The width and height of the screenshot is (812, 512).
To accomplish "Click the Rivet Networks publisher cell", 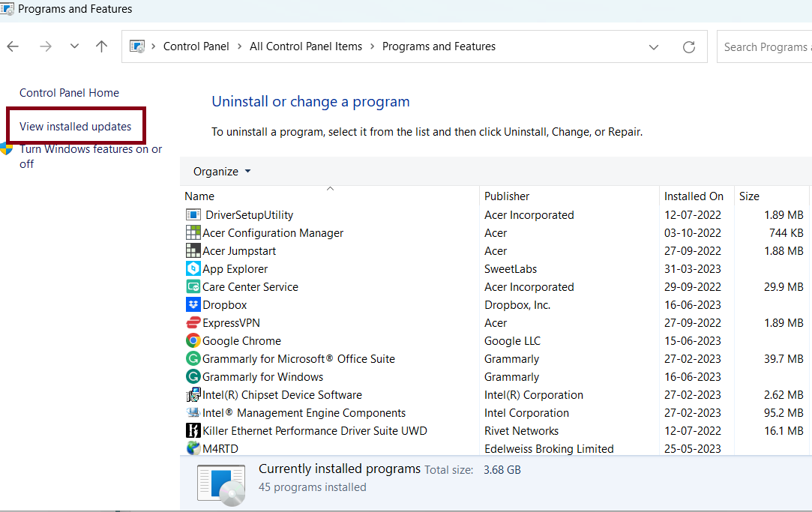I will point(522,431).
